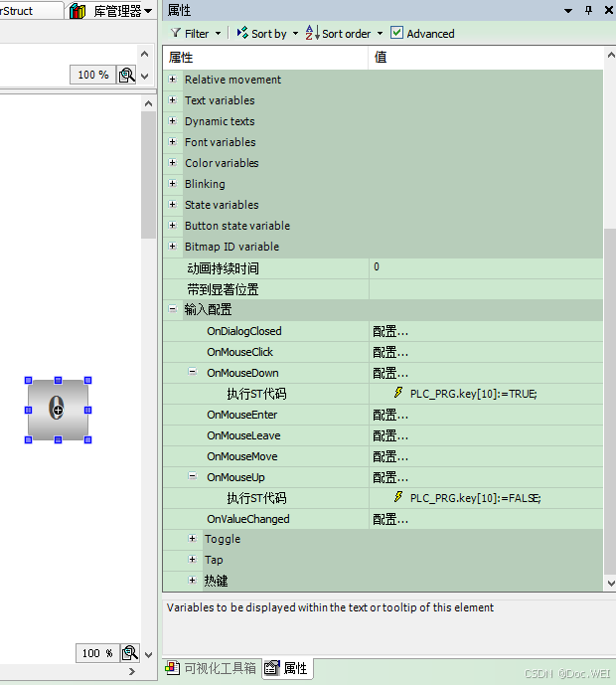Collapse the OnMouseUp entry

[192, 476]
